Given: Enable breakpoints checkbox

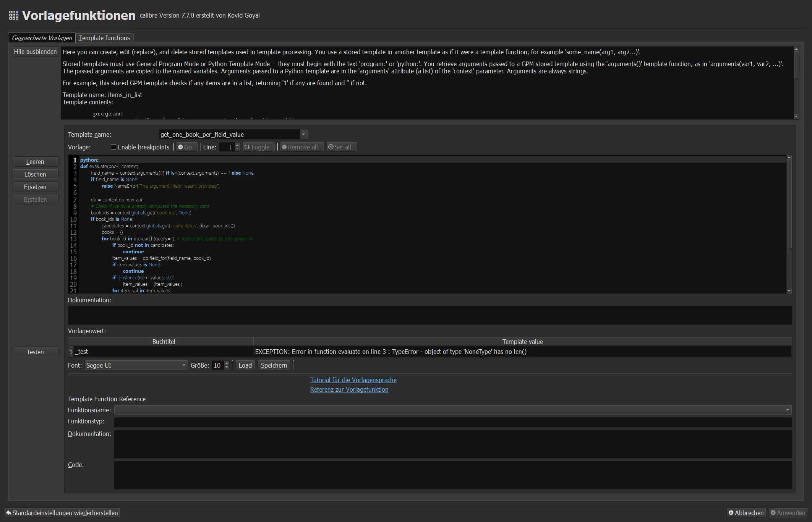Looking at the screenshot, I should 113,147.
